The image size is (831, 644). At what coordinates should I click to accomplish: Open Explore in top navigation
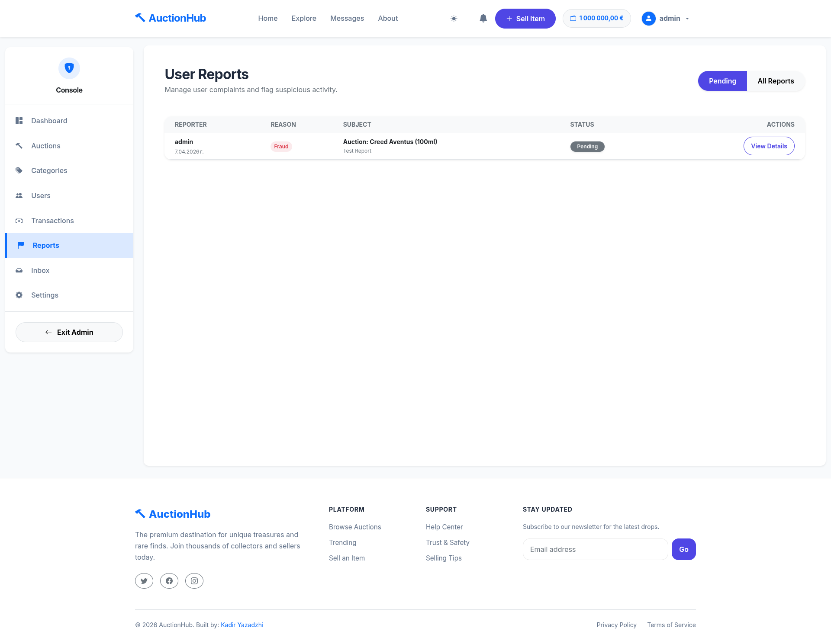[x=304, y=18]
